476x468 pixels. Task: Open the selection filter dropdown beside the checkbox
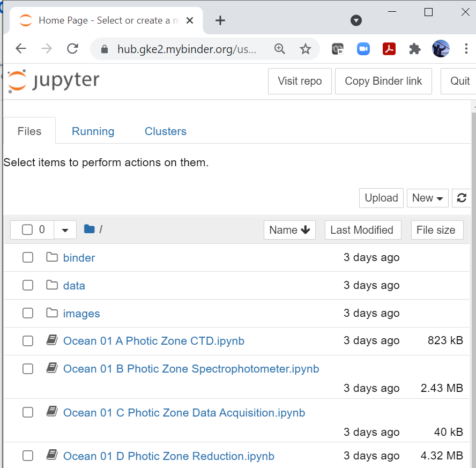click(65, 229)
